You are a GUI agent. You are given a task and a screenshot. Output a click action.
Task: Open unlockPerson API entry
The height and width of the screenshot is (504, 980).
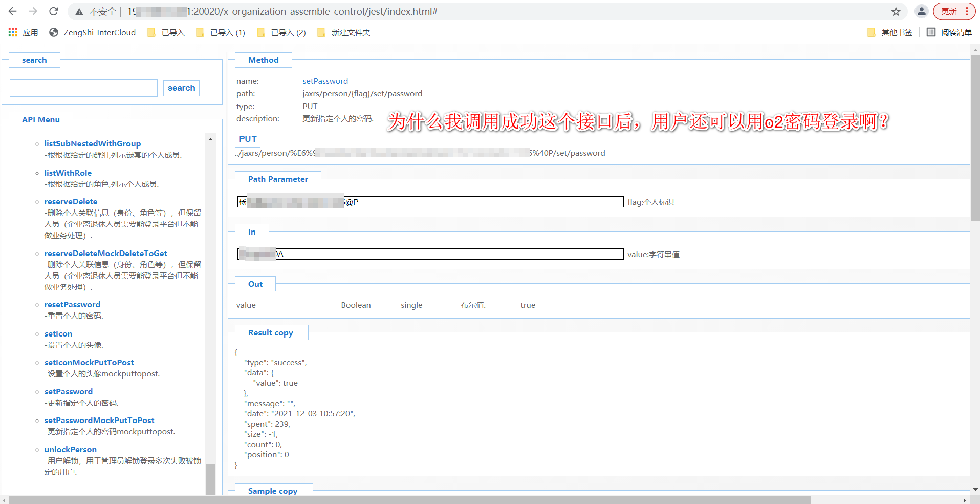click(x=71, y=450)
